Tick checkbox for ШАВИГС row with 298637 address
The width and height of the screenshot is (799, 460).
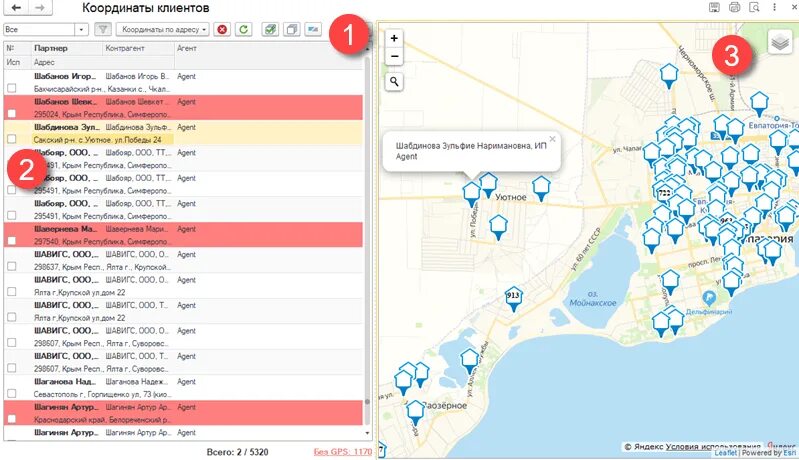(12, 266)
